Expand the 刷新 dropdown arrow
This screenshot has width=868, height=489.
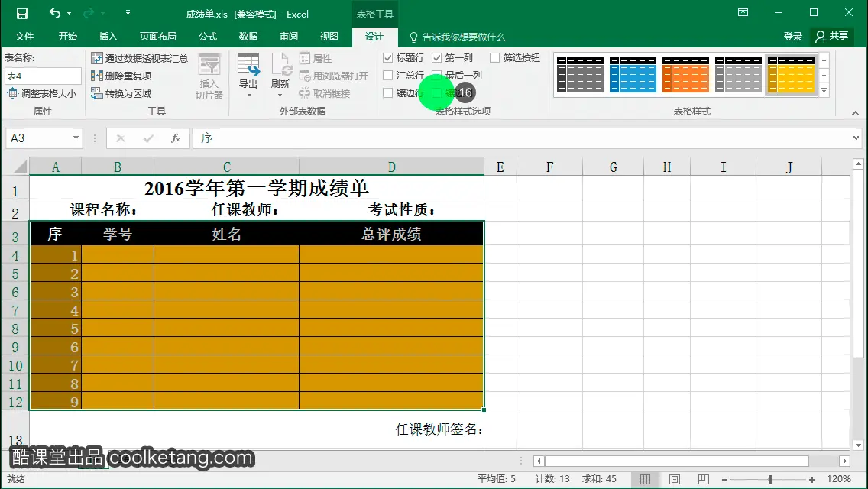(280, 96)
